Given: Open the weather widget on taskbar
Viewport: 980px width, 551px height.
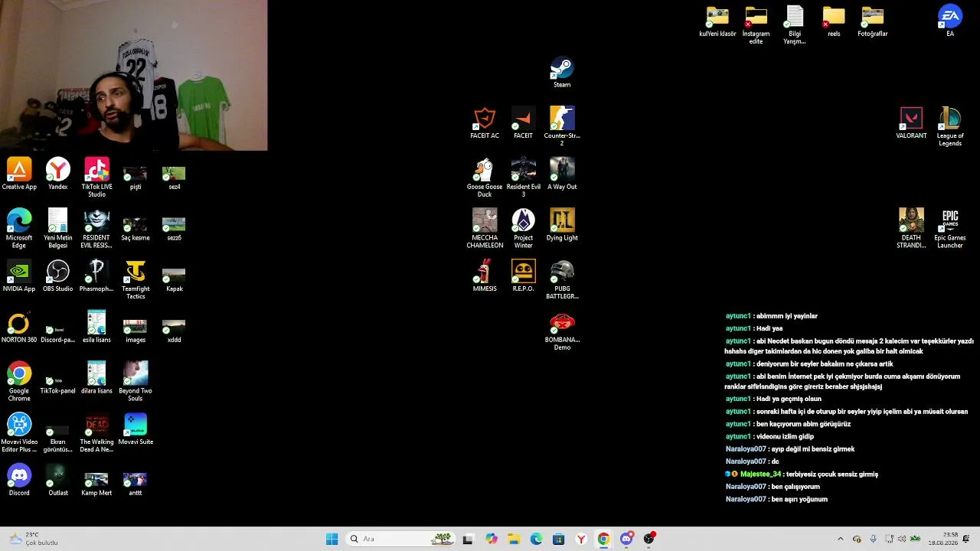Looking at the screenshot, I should tap(33, 539).
